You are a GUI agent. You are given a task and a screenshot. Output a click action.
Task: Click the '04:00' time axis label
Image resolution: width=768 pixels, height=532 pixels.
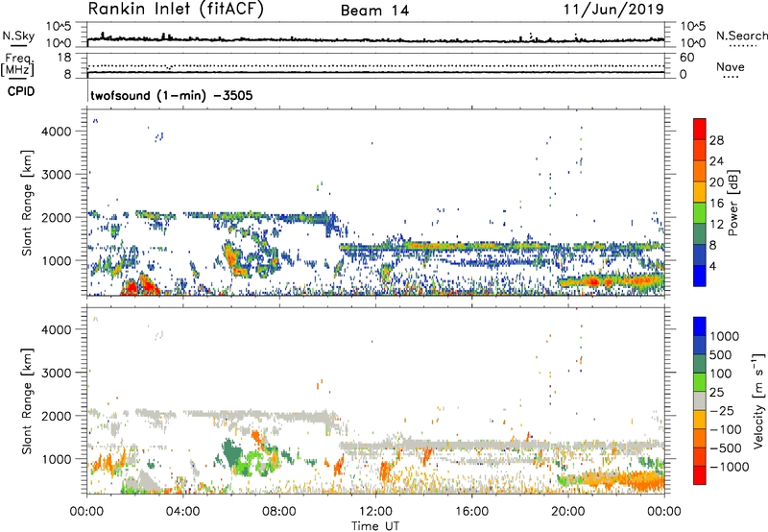click(x=183, y=512)
